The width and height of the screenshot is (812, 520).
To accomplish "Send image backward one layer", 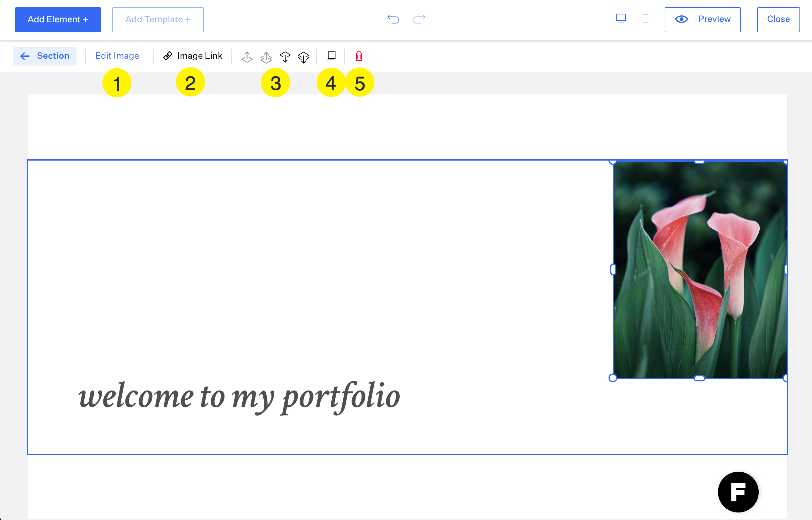I will pyautogui.click(x=285, y=57).
